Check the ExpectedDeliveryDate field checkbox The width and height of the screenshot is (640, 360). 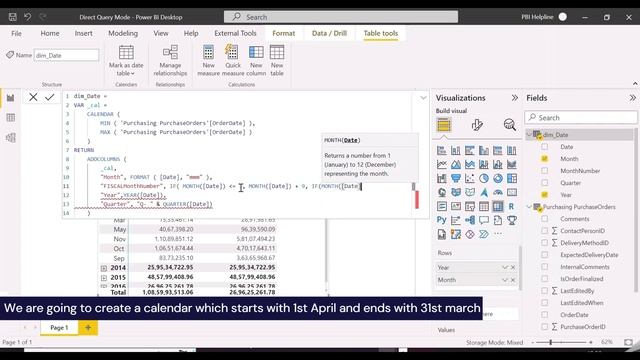pyautogui.click(x=544, y=255)
